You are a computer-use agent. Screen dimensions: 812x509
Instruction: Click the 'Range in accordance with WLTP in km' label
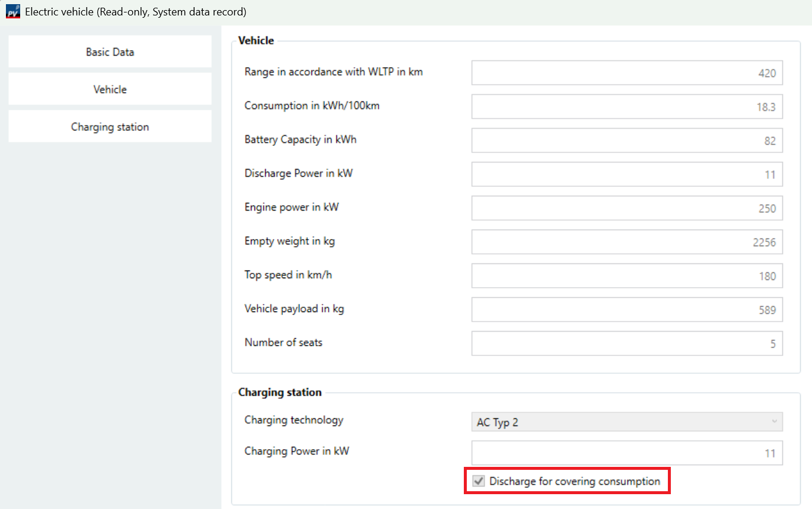tap(333, 72)
